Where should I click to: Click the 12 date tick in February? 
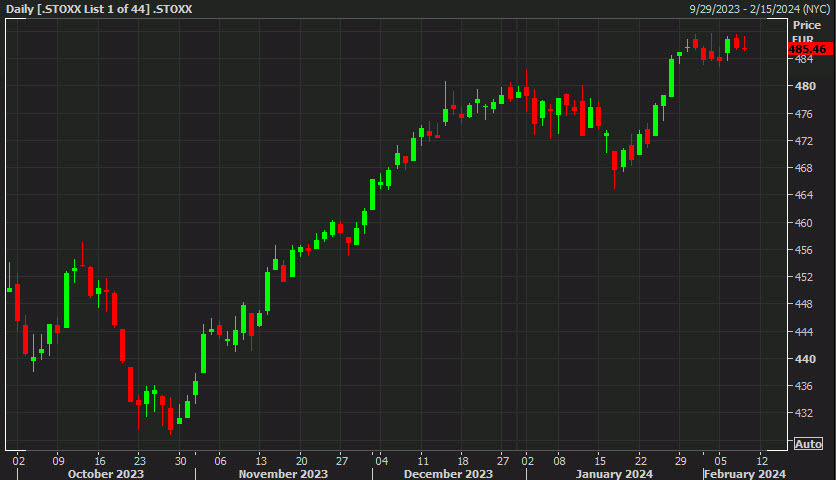[x=762, y=461]
